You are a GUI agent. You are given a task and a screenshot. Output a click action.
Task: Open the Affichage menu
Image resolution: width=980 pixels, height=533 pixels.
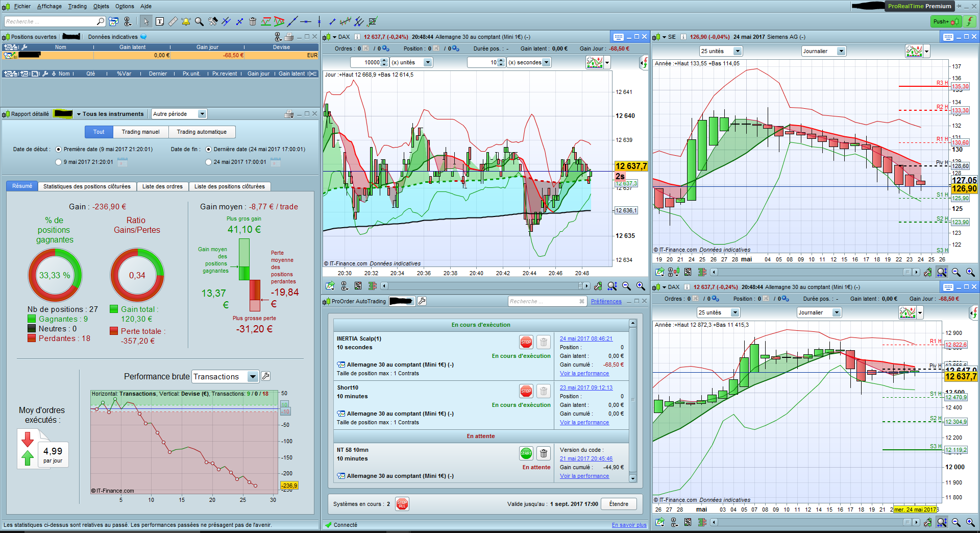(50, 6)
